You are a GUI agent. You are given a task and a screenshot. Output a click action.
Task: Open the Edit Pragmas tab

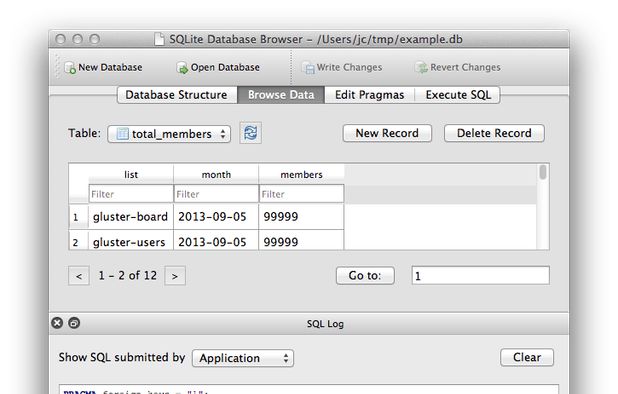pyautogui.click(x=369, y=95)
